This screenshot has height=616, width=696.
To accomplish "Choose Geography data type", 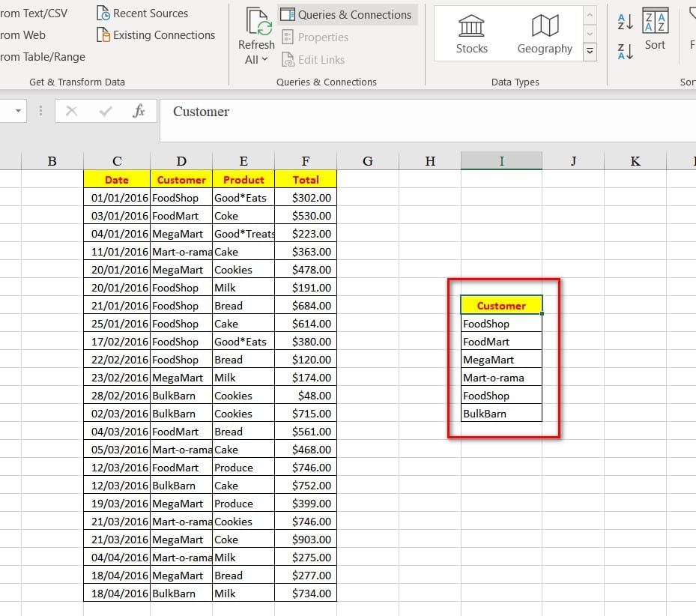I will [x=545, y=34].
